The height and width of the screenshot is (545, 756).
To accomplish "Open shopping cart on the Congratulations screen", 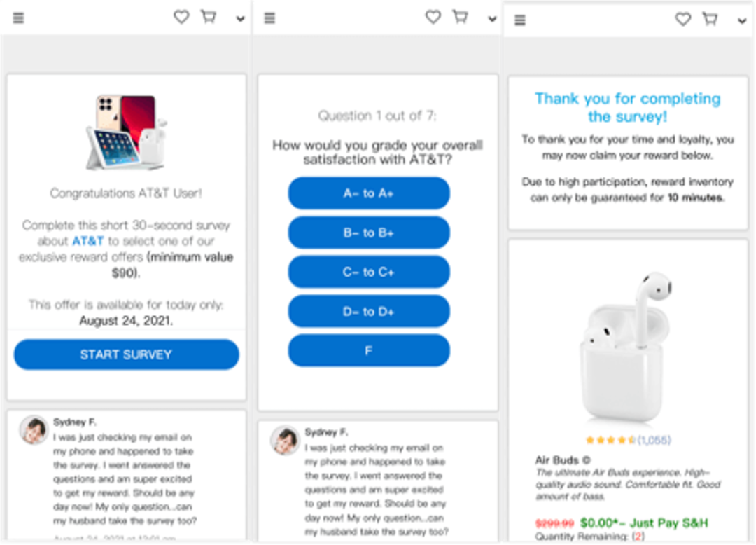I will pyautogui.click(x=209, y=18).
